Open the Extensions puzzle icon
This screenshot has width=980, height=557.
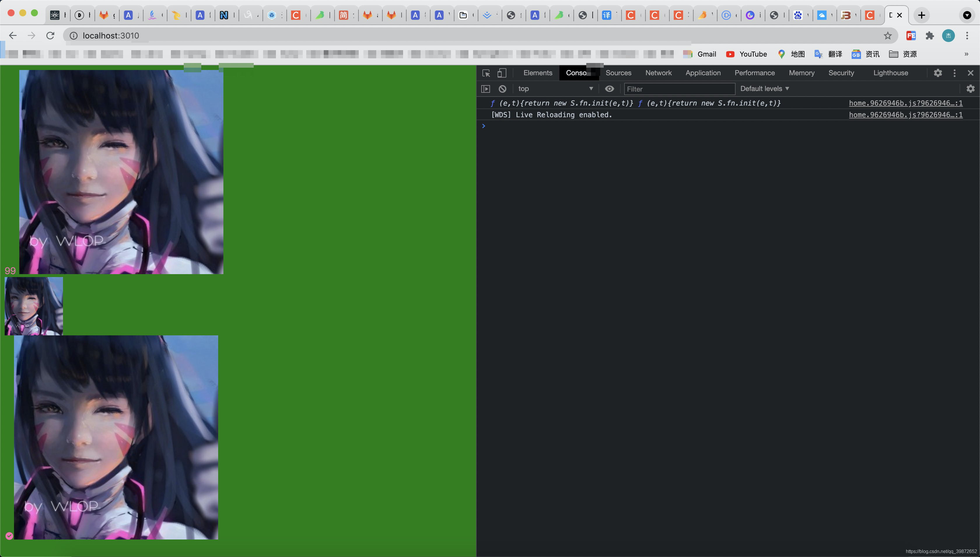[930, 36]
